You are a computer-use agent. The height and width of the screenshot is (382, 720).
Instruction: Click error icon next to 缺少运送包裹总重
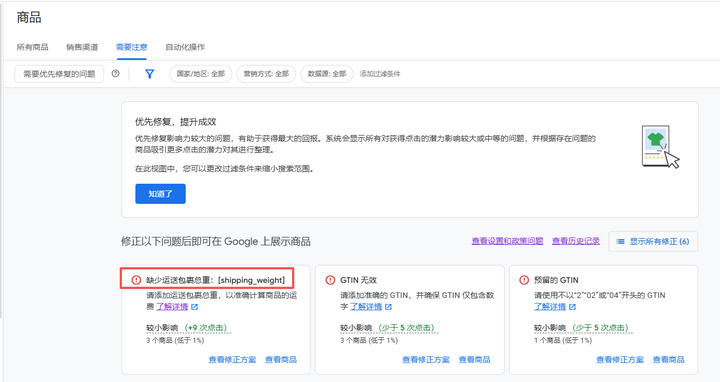136,280
